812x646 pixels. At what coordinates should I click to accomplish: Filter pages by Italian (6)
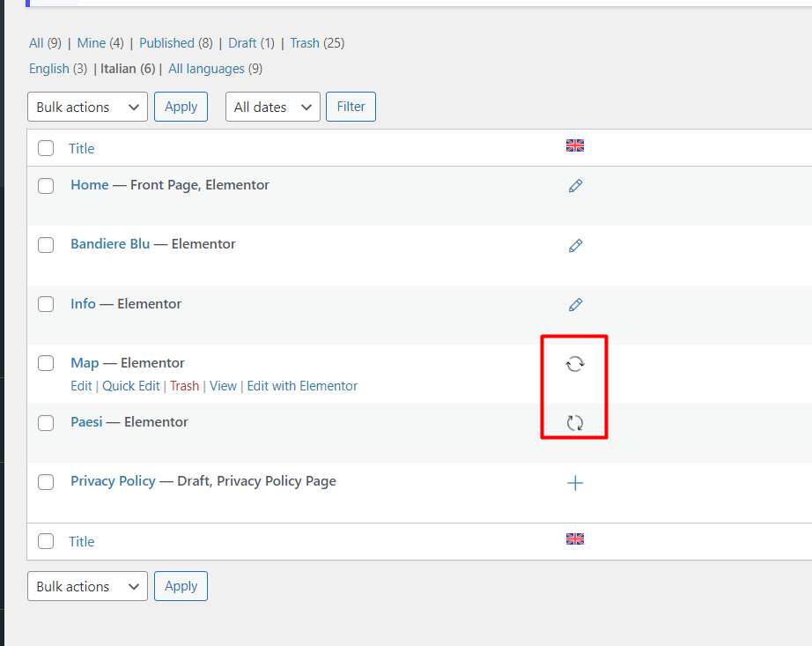point(128,69)
